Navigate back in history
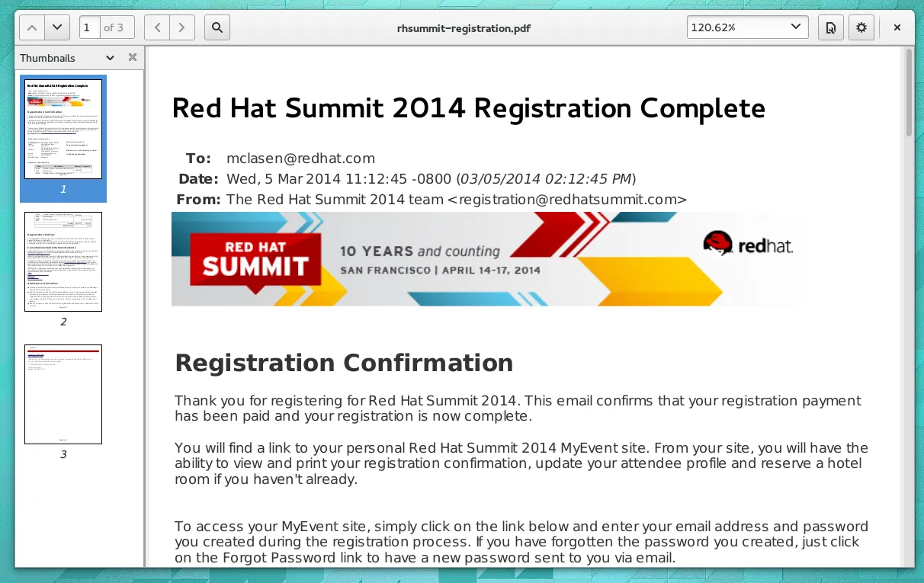 click(157, 28)
